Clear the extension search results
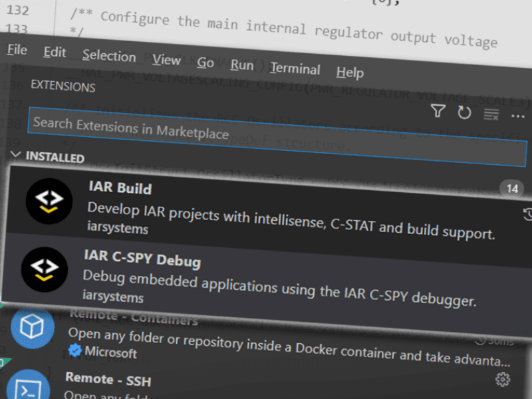This screenshot has height=399, width=532. (x=491, y=114)
